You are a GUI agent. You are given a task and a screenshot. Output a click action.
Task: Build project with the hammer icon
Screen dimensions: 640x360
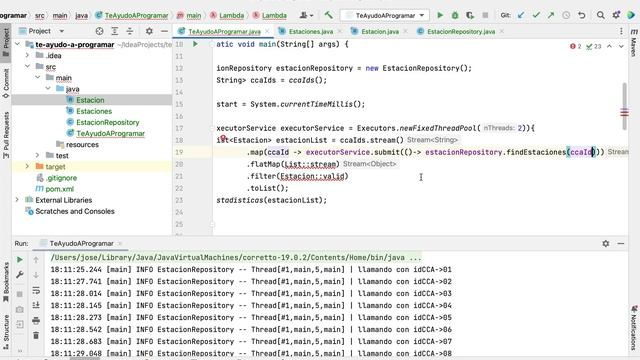pyautogui.click(x=329, y=16)
